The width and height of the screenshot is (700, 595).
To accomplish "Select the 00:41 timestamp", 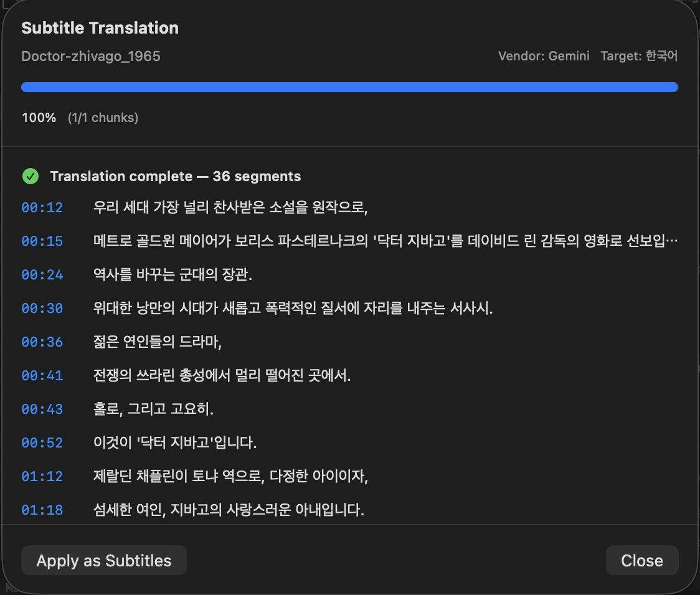I will 42,375.
